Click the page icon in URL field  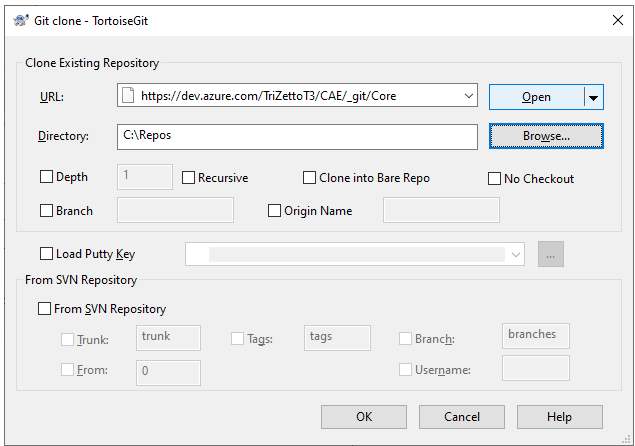(x=127, y=97)
